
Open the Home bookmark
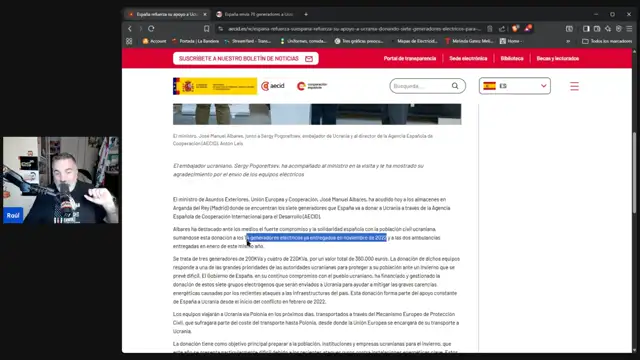pyautogui.click(x=510, y=41)
